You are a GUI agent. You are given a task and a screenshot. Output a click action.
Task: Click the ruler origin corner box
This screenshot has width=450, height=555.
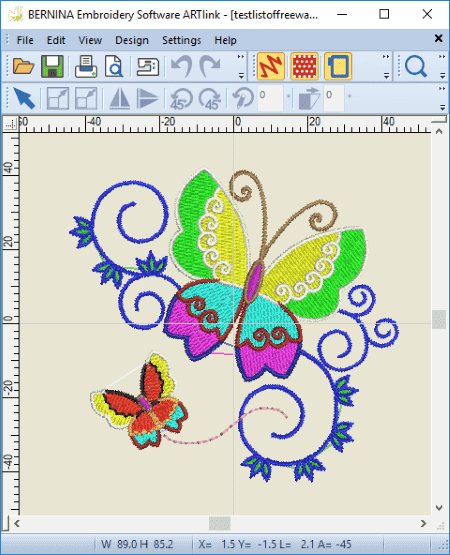pos(10,124)
